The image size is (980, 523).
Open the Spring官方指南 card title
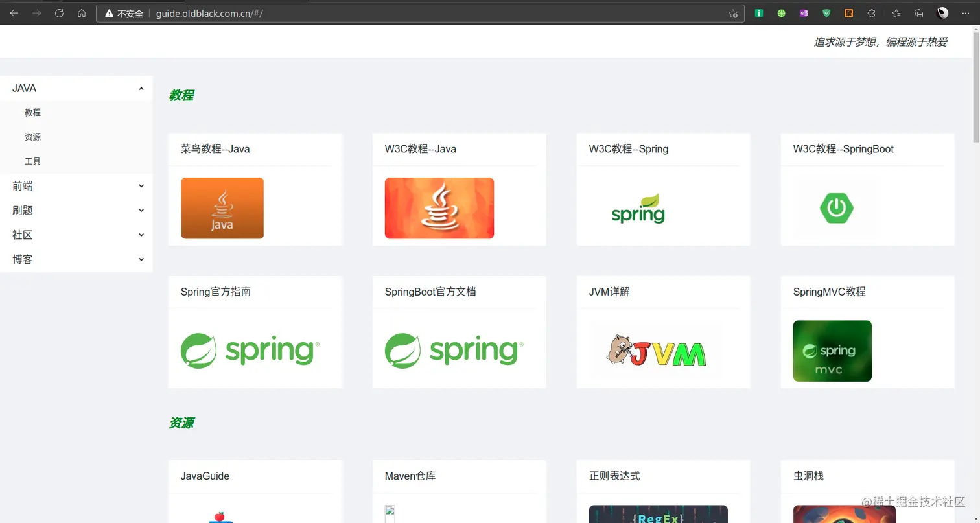[x=216, y=292]
